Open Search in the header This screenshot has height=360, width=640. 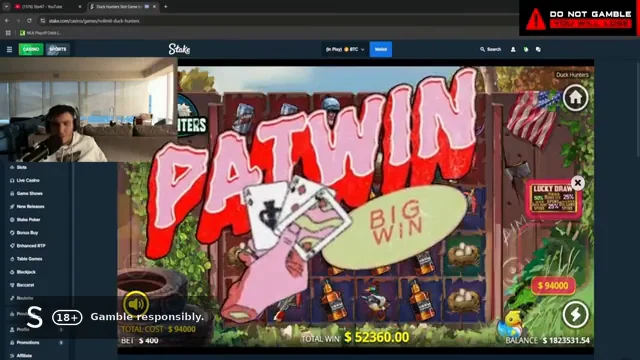click(x=490, y=49)
